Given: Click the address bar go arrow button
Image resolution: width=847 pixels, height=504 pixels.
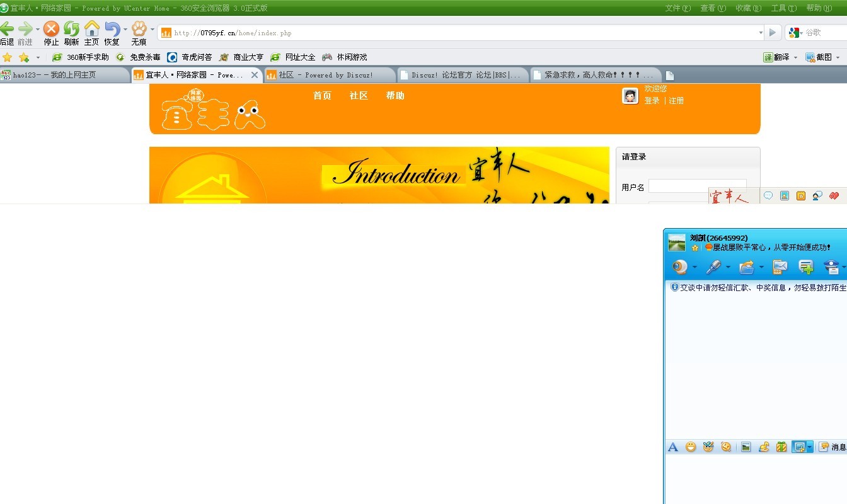Looking at the screenshot, I should pos(773,33).
